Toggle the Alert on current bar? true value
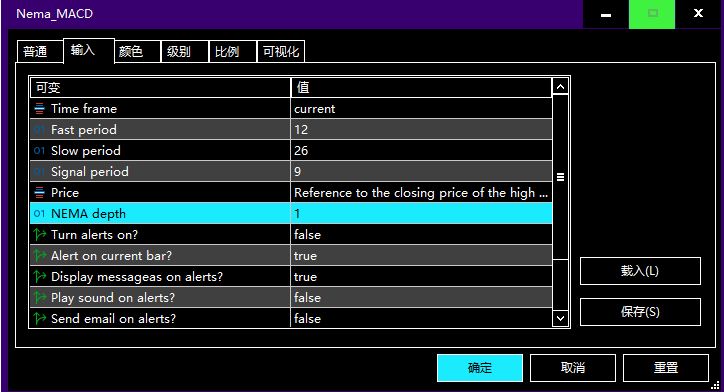724x392 pixels. pyautogui.click(x=421, y=255)
